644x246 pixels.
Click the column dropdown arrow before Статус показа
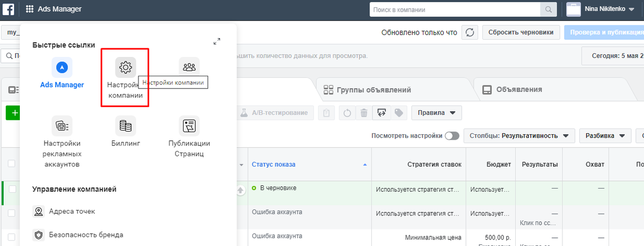[241, 164]
